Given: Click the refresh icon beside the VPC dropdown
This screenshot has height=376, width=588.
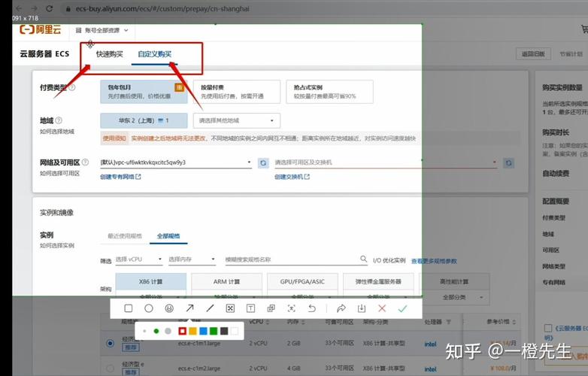Looking at the screenshot, I should point(263,163).
